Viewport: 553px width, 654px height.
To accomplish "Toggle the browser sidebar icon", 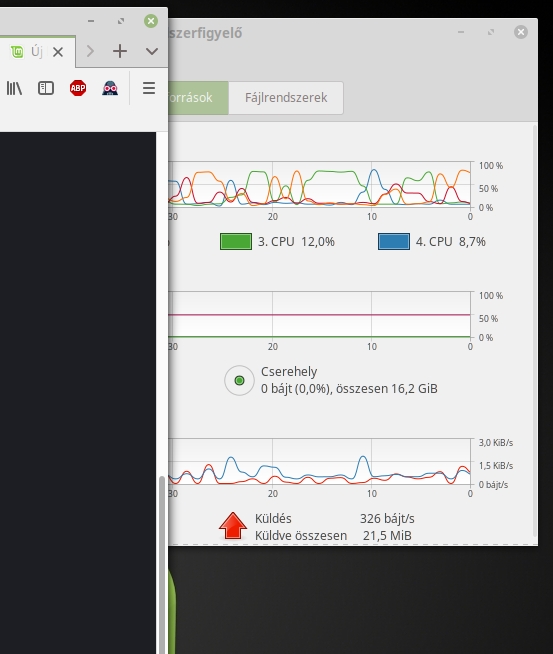I will coord(46,88).
